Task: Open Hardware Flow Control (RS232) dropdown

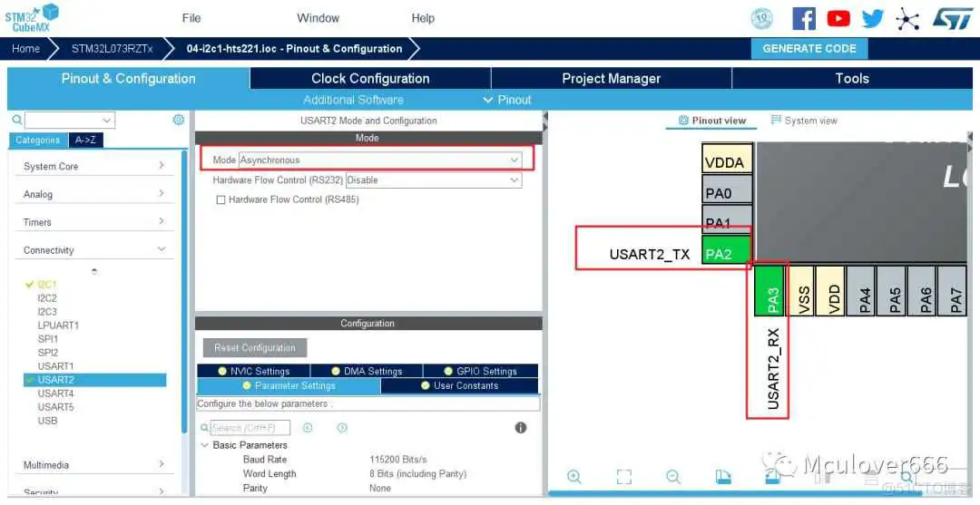Action: click(x=434, y=180)
